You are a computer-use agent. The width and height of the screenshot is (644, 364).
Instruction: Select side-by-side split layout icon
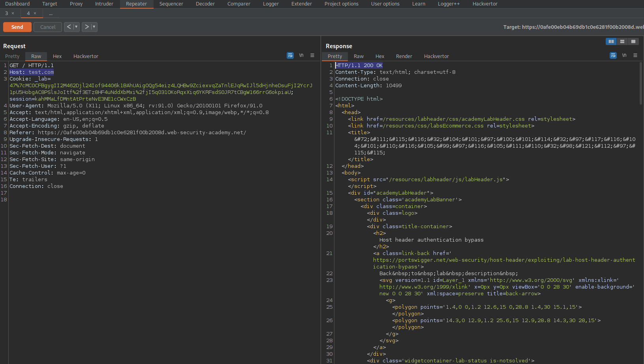pos(611,41)
